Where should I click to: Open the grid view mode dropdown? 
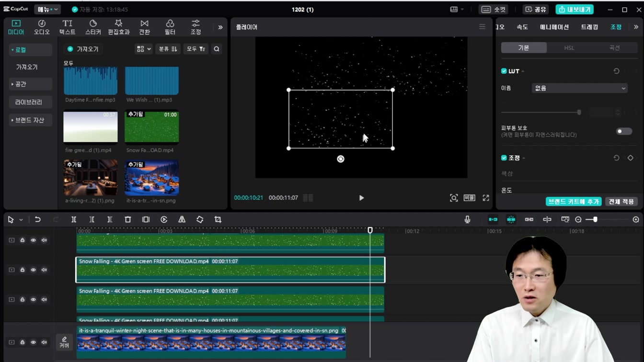click(x=143, y=49)
